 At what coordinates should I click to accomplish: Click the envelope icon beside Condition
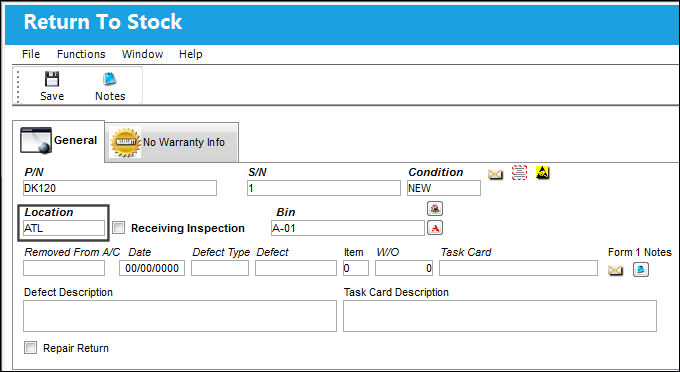coord(495,174)
